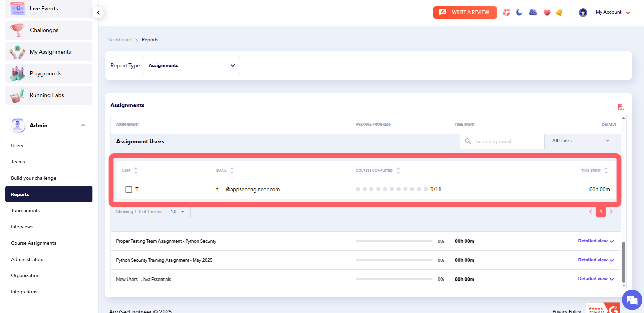
Task: Enable dark mode using the moon icon
Action: pos(519,12)
